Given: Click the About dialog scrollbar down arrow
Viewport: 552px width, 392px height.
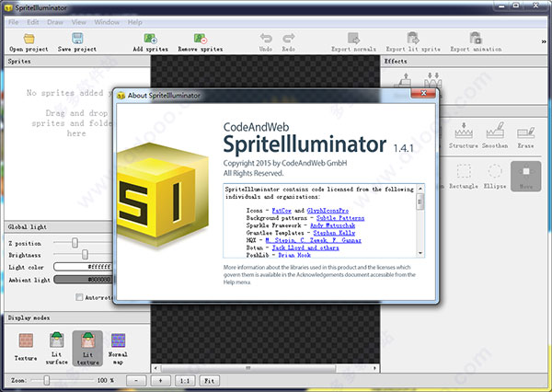Looking at the screenshot, I should tap(420, 253).
